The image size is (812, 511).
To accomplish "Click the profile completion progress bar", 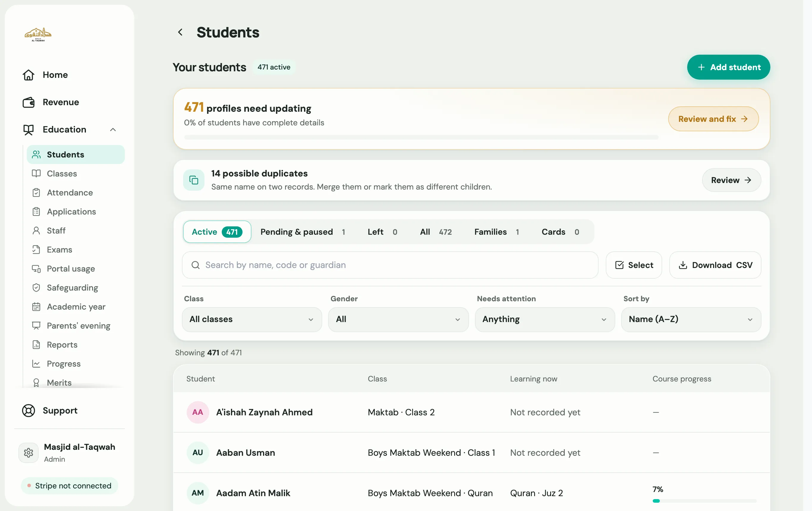I will [421, 137].
